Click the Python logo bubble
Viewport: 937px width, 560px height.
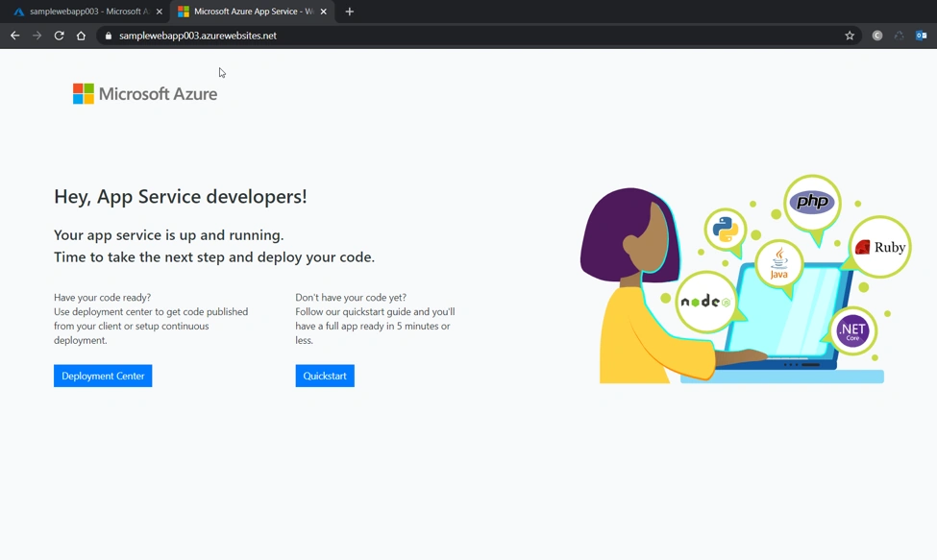(725, 229)
